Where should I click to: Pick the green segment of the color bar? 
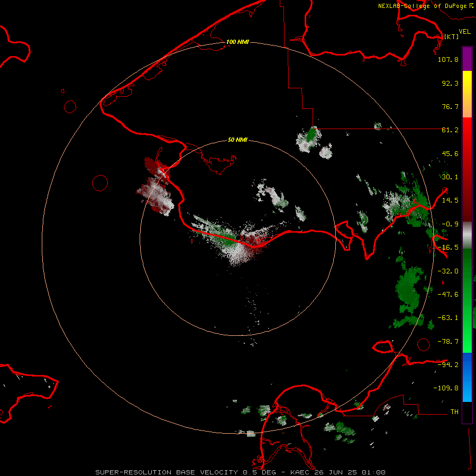[467, 300]
